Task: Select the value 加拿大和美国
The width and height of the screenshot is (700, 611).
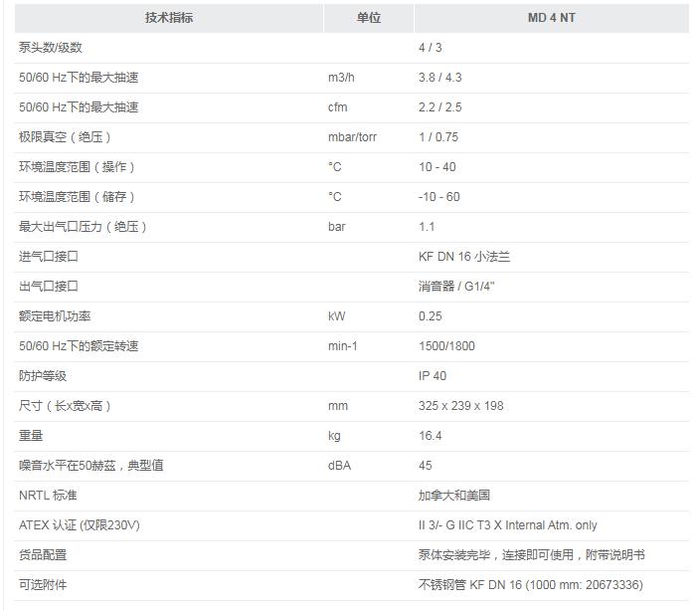Action: (454, 496)
